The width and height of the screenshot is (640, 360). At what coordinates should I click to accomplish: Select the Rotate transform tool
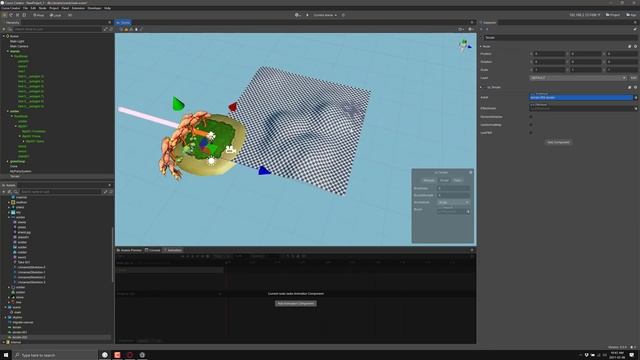tap(11, 15)
